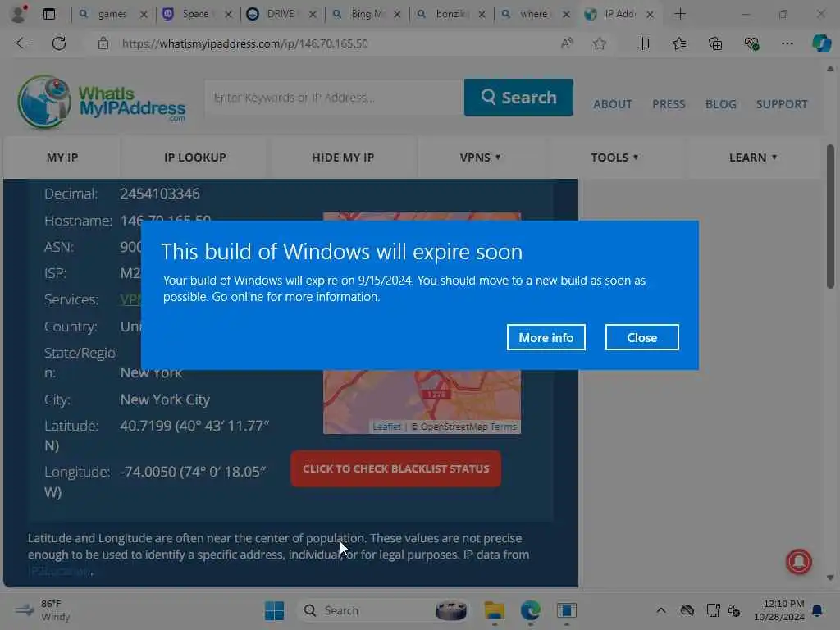Click the address bar URL

244,43
